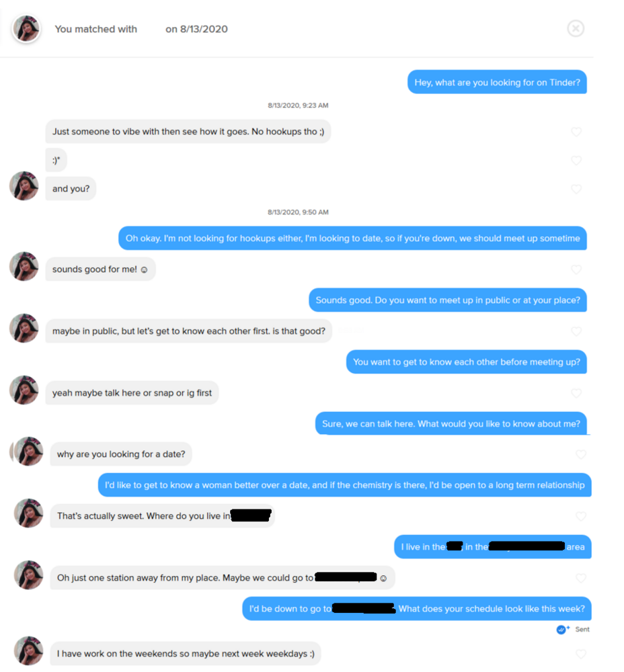Like the 'That's actually sweet' message
The image size is (624, 672).
[x=581, y=516]
